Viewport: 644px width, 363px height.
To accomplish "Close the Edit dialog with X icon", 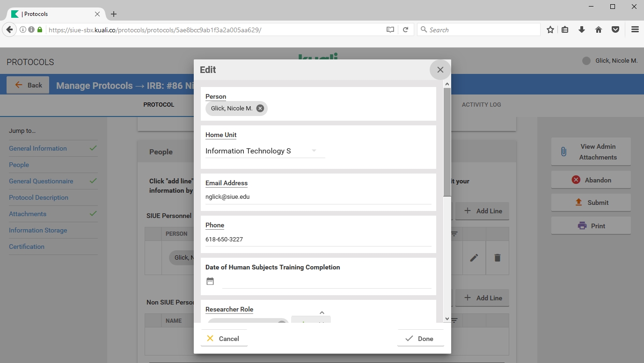I will coord(440,70).
